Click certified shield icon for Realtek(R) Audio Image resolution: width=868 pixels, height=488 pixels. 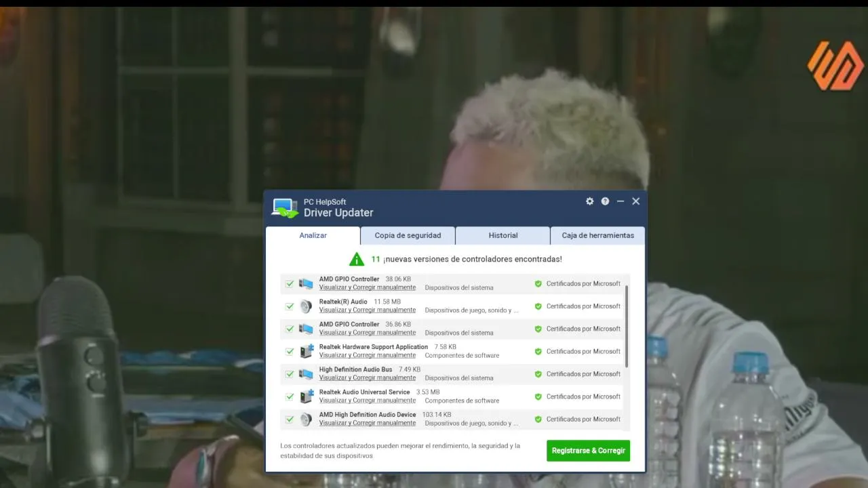point(538,306)
